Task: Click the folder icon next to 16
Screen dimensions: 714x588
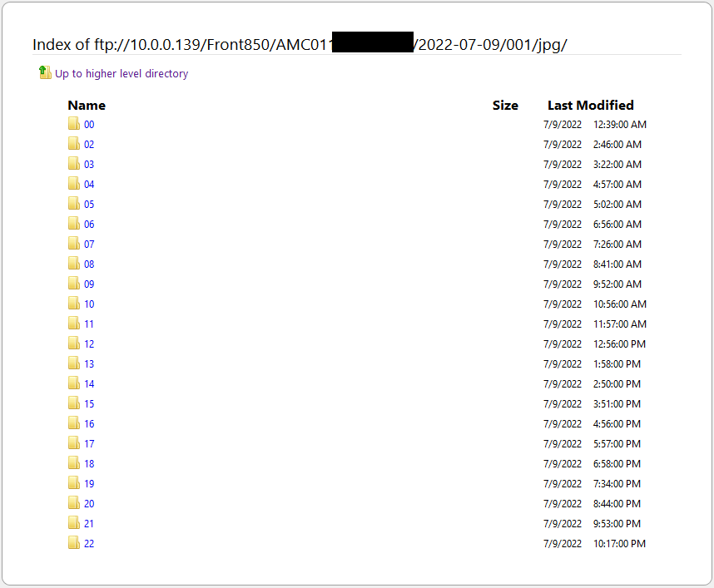Action: point(74,423)
